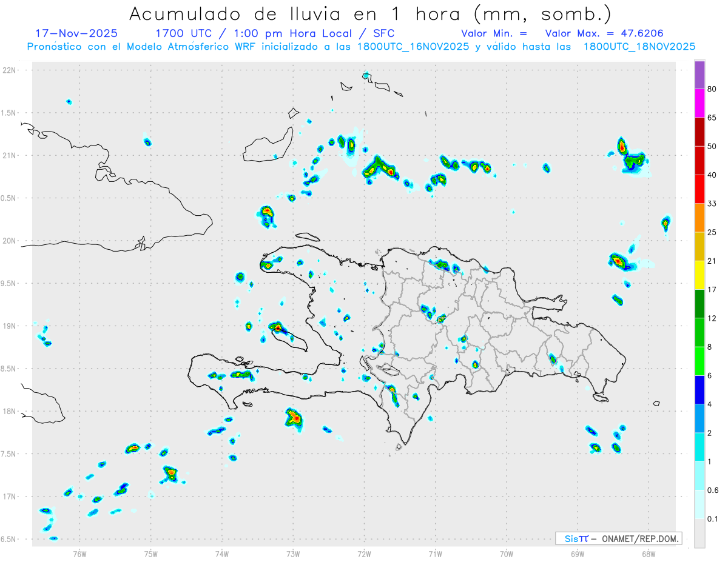Pick the dark green legend band between 12 and 17
This screenshot has height=562, width=728.
699,304
